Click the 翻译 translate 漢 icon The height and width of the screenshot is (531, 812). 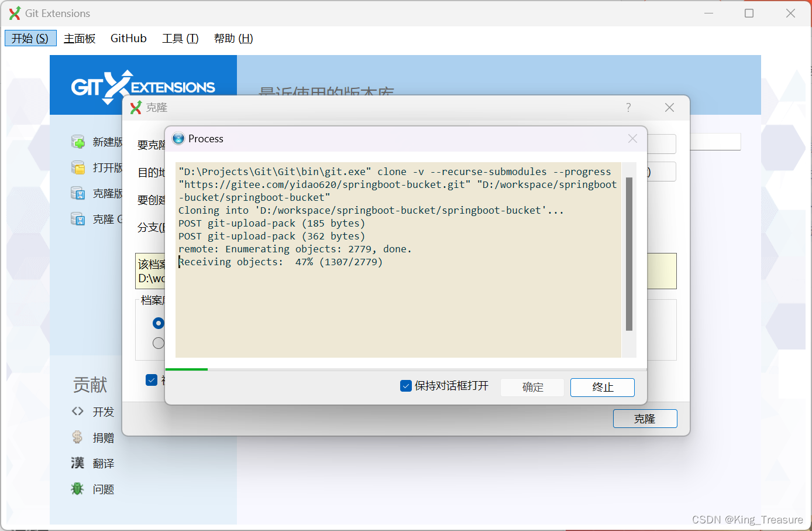78,463
